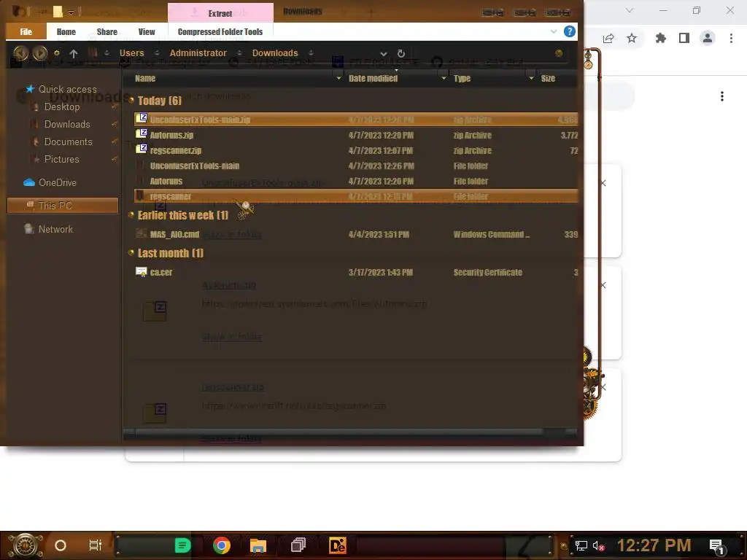This screenshot has width=747, height=560.
Task: Select the Extract contextual tab header
Action: click(220, 13)
